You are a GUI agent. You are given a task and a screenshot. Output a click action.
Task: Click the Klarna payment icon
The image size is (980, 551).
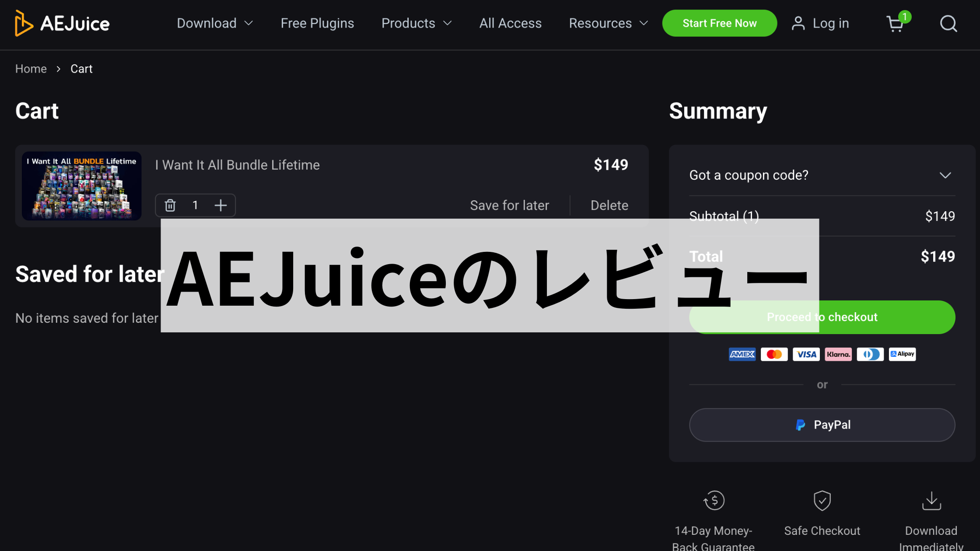coord(838,354)
